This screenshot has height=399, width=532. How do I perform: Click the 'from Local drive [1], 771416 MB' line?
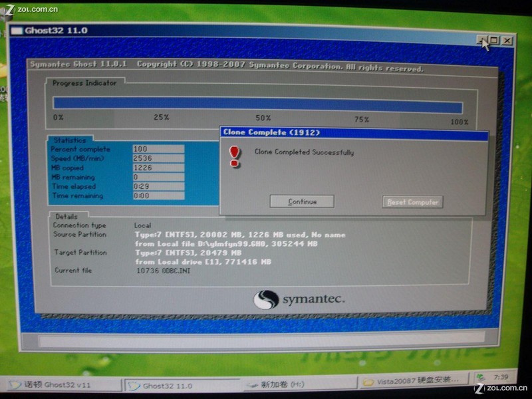pos(203,261)
